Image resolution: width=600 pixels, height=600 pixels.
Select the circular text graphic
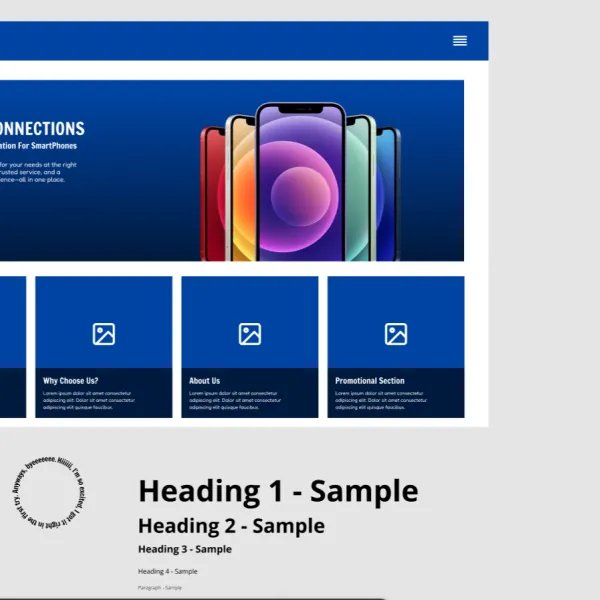click(49, 493)
